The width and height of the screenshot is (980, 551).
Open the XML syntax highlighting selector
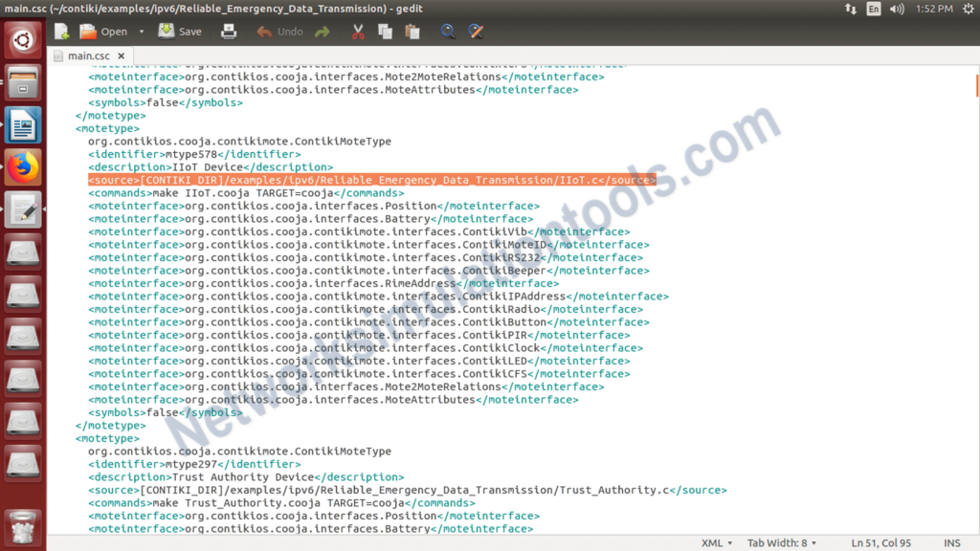(x=716, y=542)
